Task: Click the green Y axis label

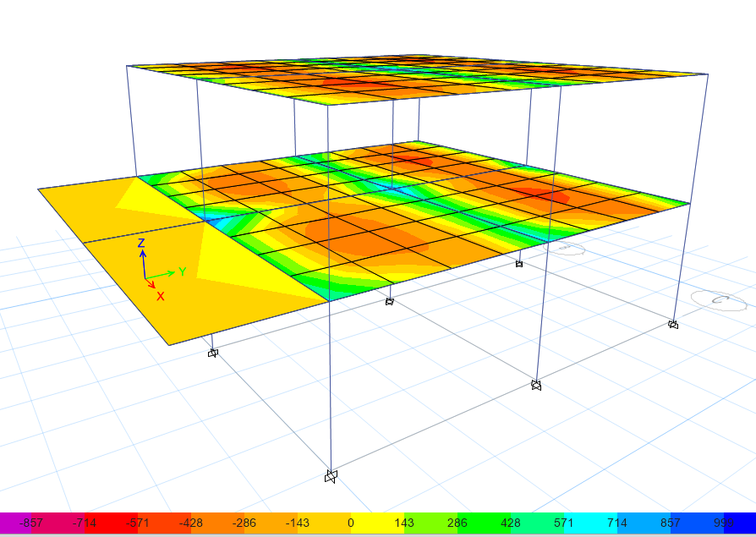Action: (183, 271)
